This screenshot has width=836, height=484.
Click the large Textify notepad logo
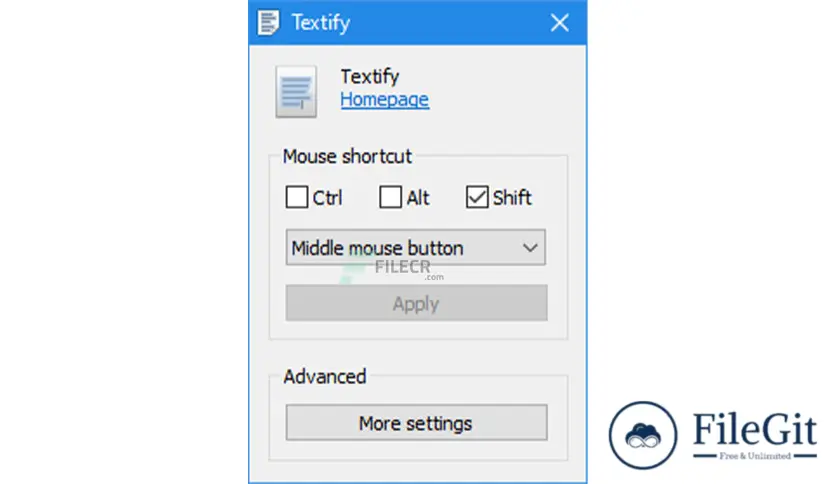pyautogui.click(x=296, y=92)
